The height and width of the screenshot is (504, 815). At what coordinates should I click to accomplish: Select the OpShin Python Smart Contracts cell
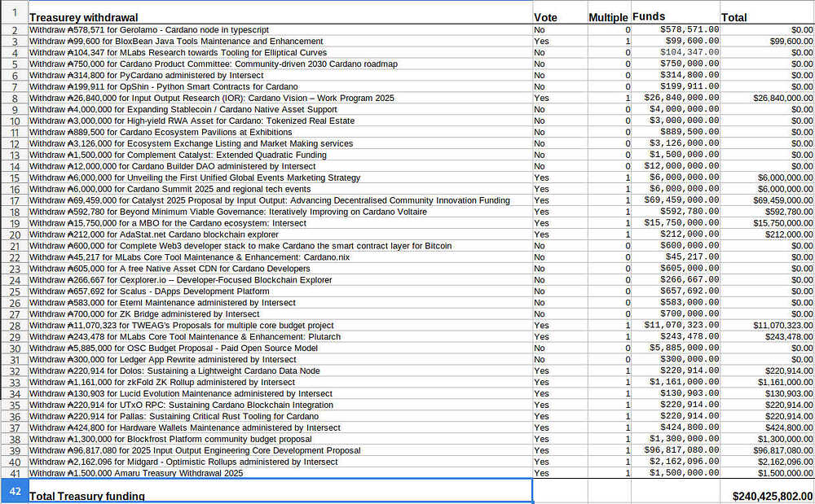[x=280, y=86]
